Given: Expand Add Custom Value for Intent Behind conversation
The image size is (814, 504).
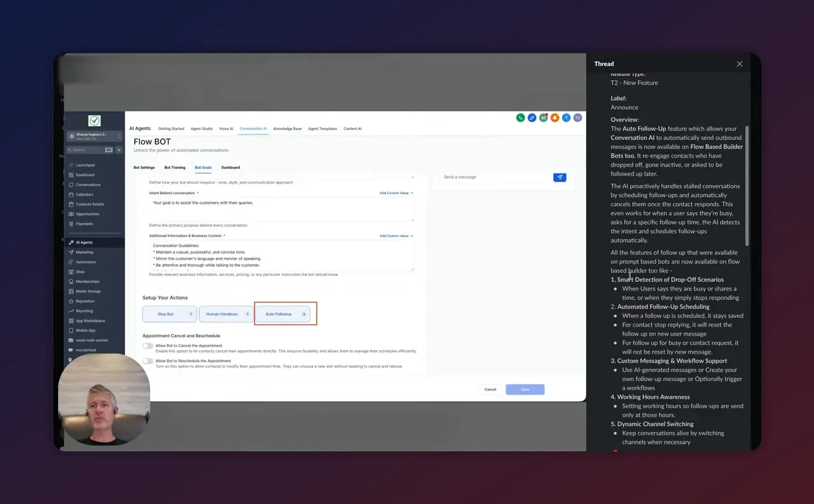Looking at the screenshot, I should pyautogui.click(x=394, y=193).
